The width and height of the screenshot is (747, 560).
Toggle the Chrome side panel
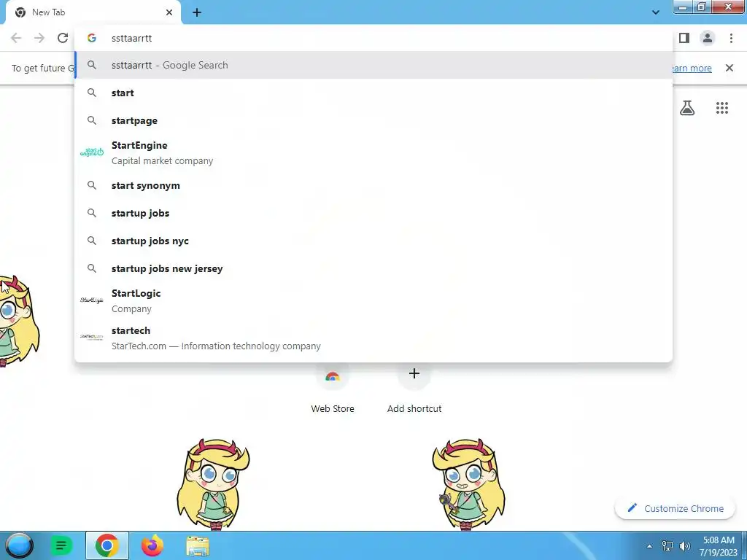684,38
